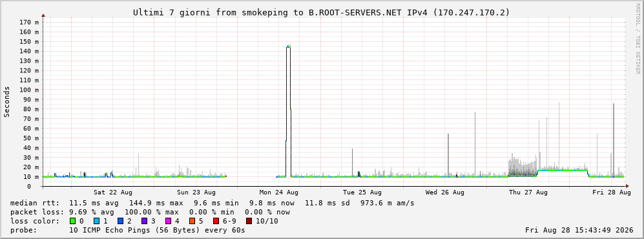Click the blue loss color 2 swatch

121,221
